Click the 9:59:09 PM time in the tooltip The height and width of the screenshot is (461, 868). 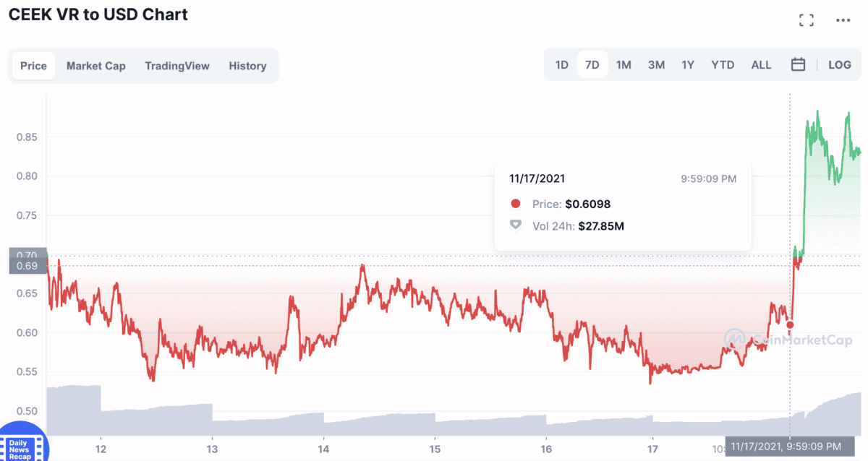[x=707, y=178]
